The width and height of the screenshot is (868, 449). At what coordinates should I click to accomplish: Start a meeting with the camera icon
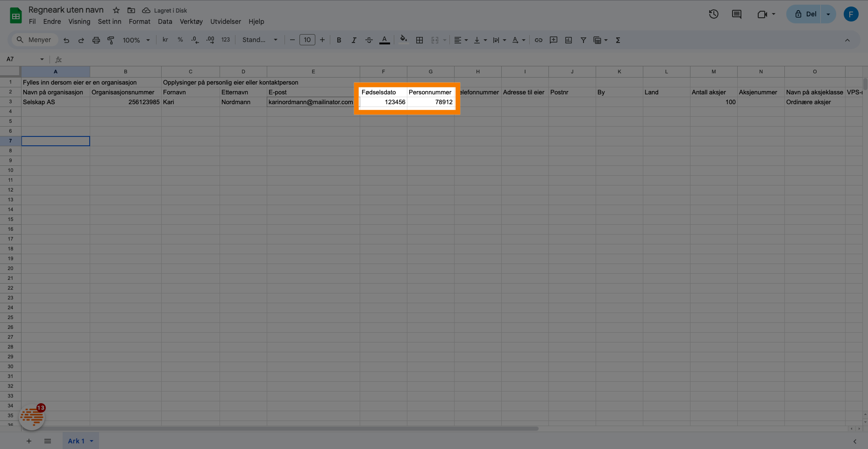click(x=762, y=14)
